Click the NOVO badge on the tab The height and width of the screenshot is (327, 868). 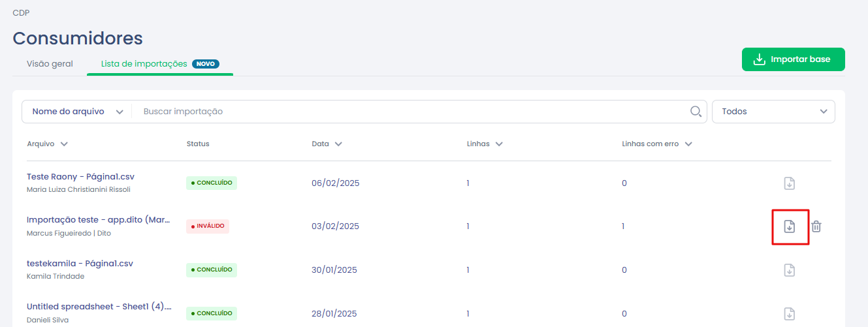[206, 64]
